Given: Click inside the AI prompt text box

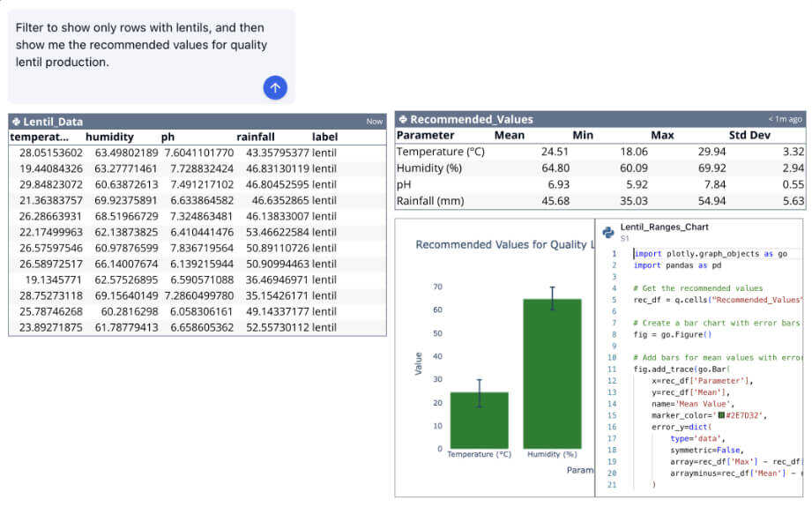Looking at the screenshot, I should pos(141,45).
